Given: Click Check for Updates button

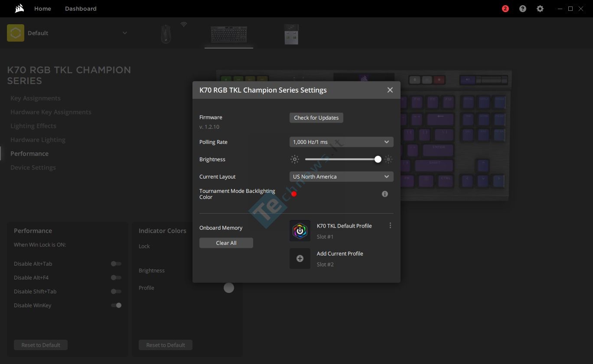Looking at the screenshot, I should [x=316, y=118].
